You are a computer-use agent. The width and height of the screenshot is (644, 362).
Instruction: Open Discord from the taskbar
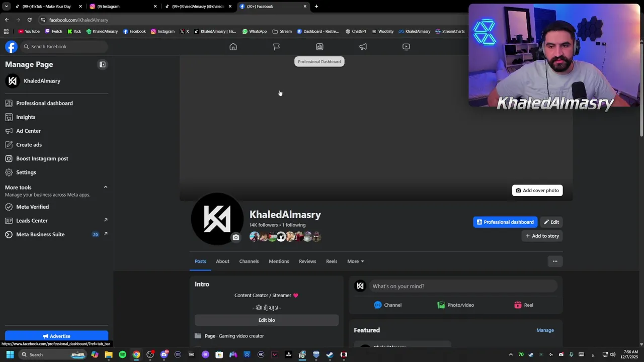coord(164,354)
